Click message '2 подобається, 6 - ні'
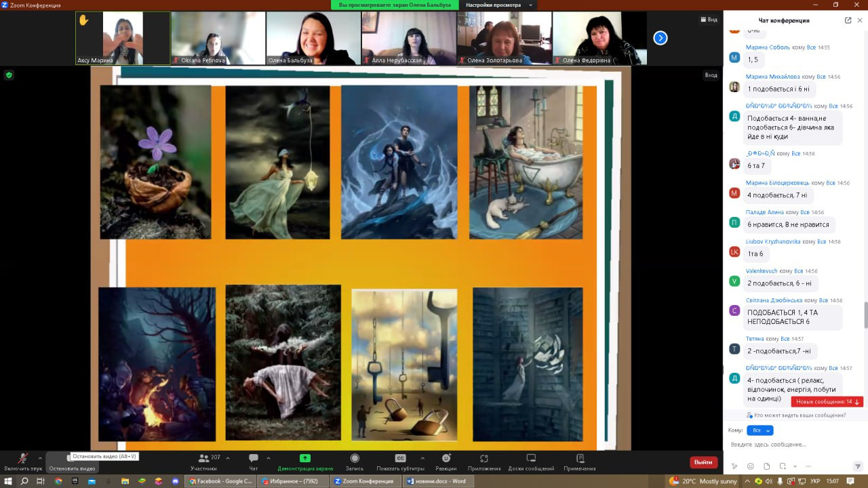 (779, 283)
